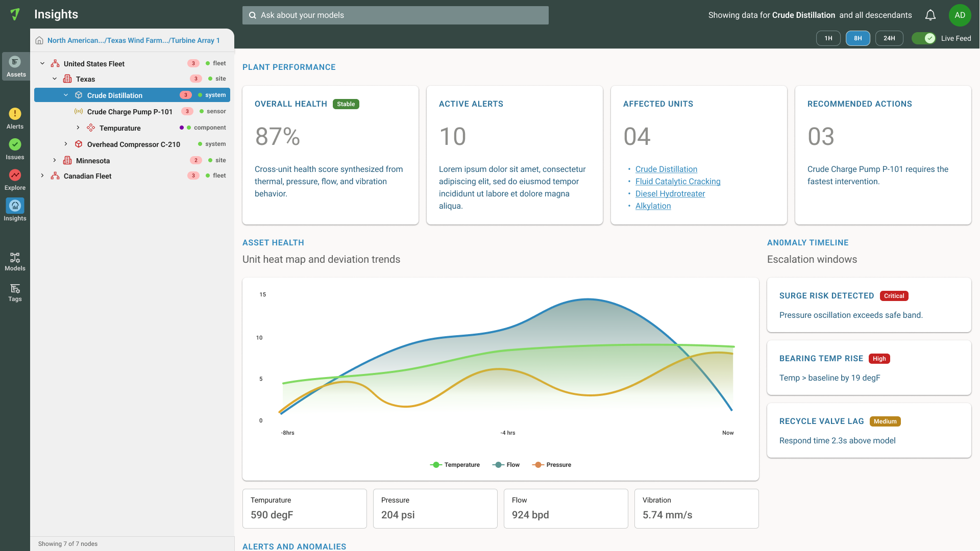Expand the Overhead Compressor C-210 node
Viewport: 980px width, 551px height.
click(66, 144)
